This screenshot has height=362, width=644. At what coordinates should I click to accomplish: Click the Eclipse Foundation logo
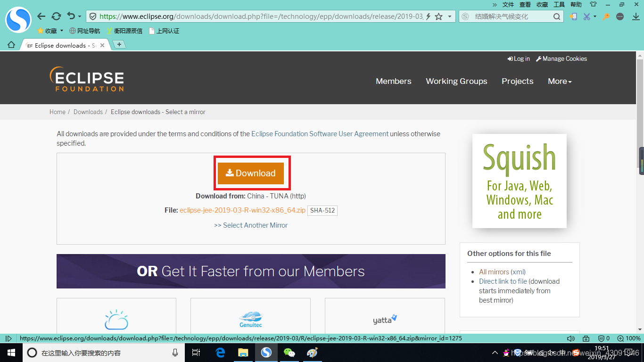[87, 79]
